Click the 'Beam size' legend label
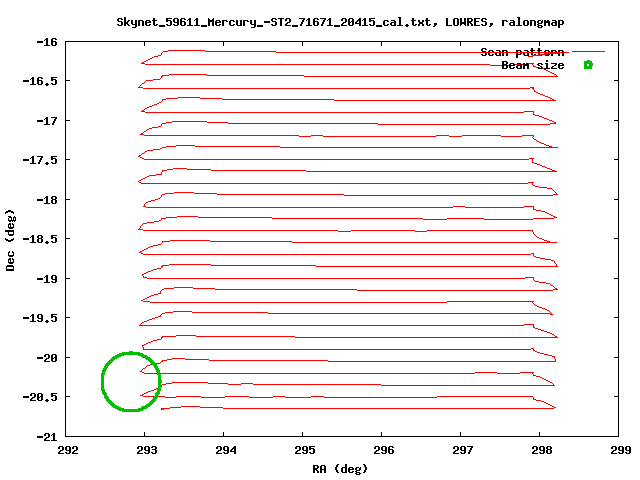The image size is (640, 480). click(x=533, y=65)
